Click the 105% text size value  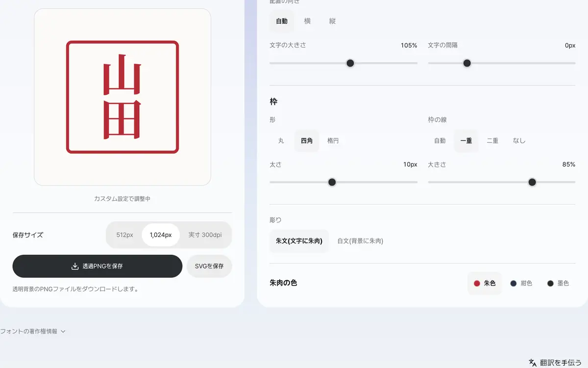pyautogui.click(x=409, y=45)
